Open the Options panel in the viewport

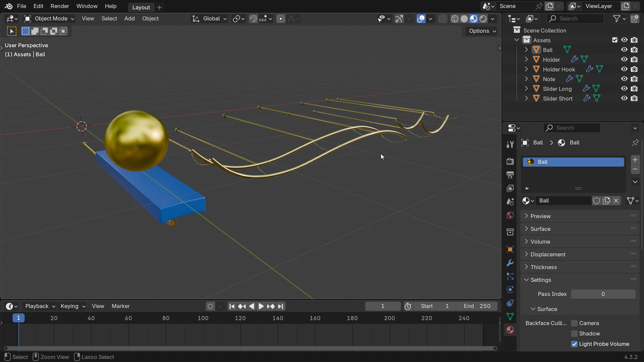[481, 31]
